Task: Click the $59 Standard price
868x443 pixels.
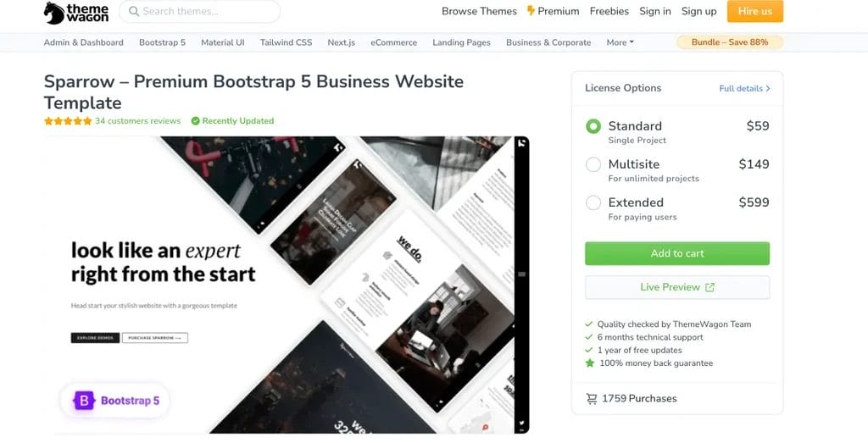Action: tap(758, 126)
